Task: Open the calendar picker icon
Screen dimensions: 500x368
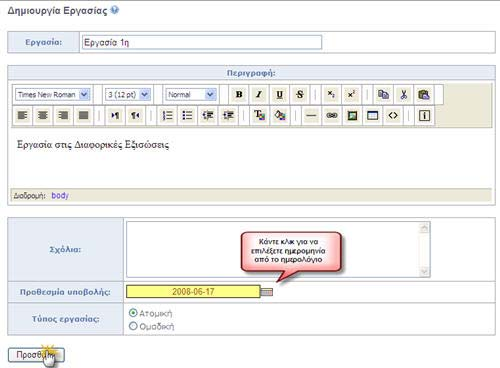Action: click(x=267, y=292)
